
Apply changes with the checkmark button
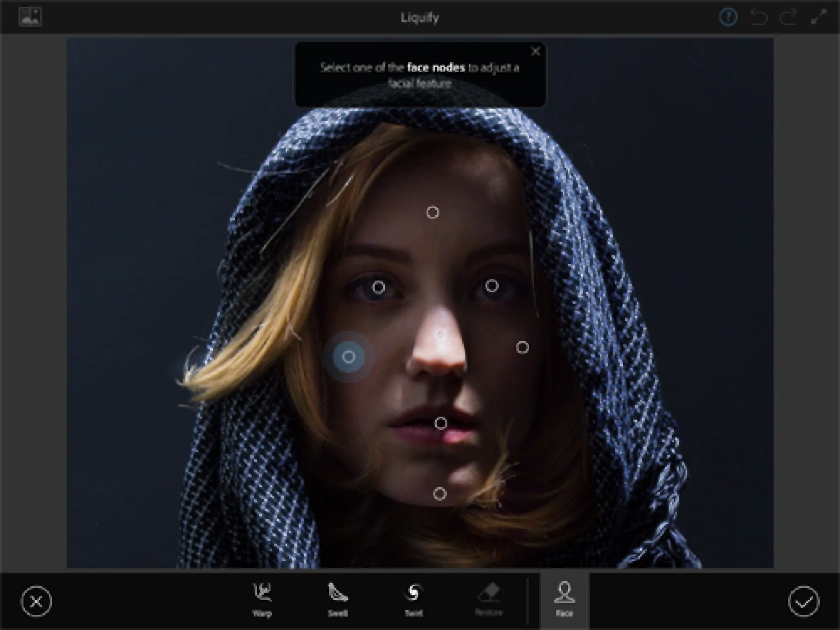point(803,601)
